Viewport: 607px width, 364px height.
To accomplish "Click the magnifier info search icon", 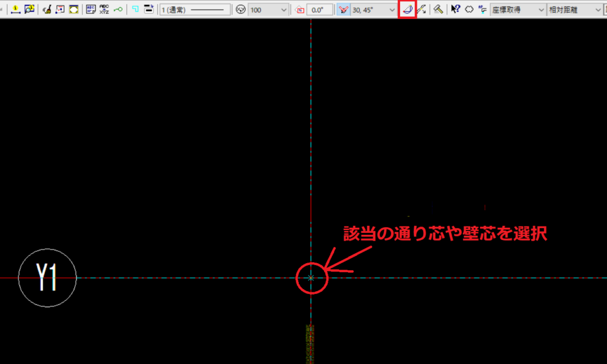I will coord(29,9).
